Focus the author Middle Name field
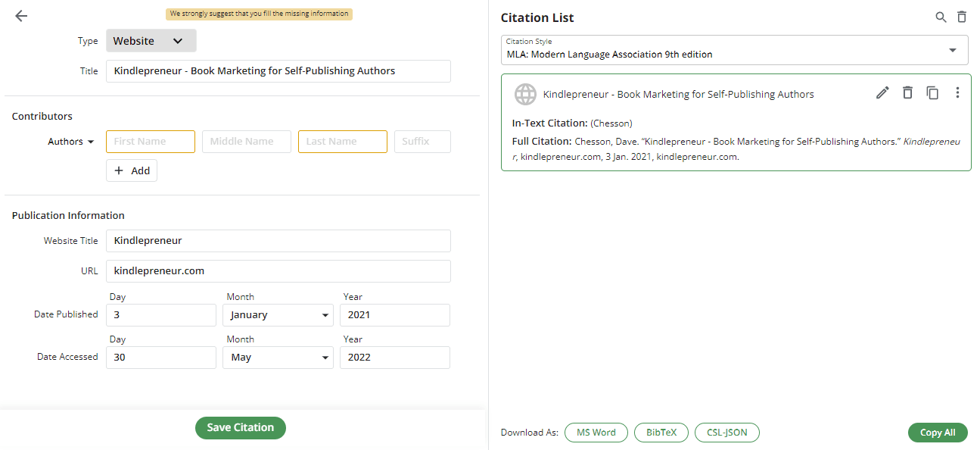The width and height of the screenshot is (980, 450). [247, 142]
